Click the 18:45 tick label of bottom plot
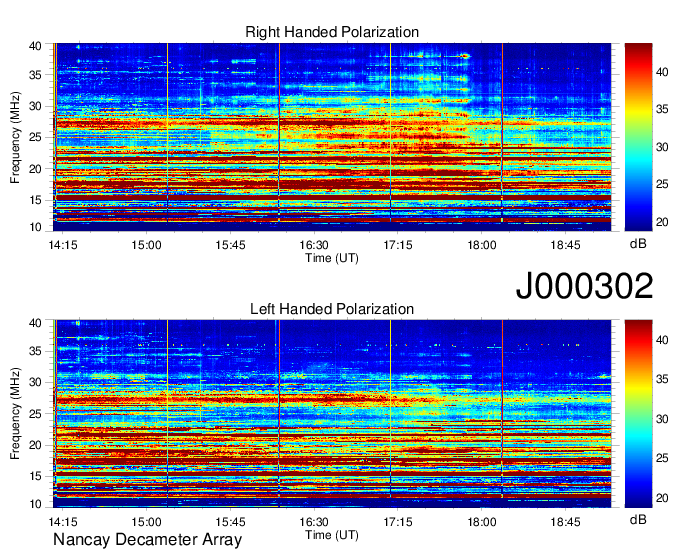This screenshot has height=552, width=680. click(566, 522)
